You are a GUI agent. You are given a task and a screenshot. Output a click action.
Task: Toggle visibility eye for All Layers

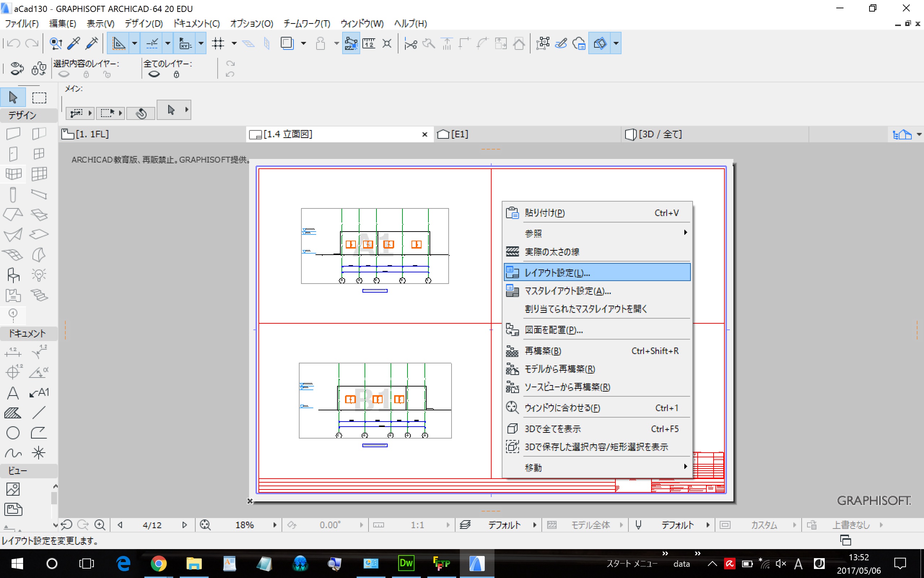coord(154,74)
